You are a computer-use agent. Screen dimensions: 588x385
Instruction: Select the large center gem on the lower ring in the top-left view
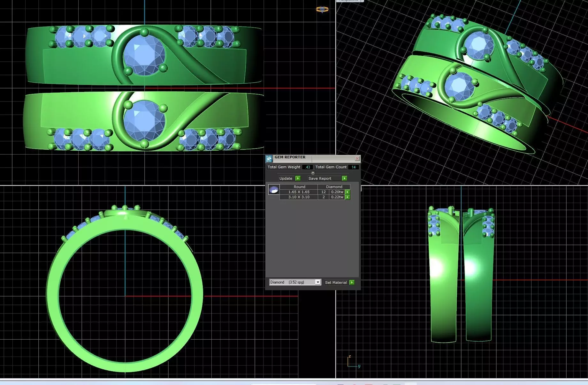coord(144,121)
